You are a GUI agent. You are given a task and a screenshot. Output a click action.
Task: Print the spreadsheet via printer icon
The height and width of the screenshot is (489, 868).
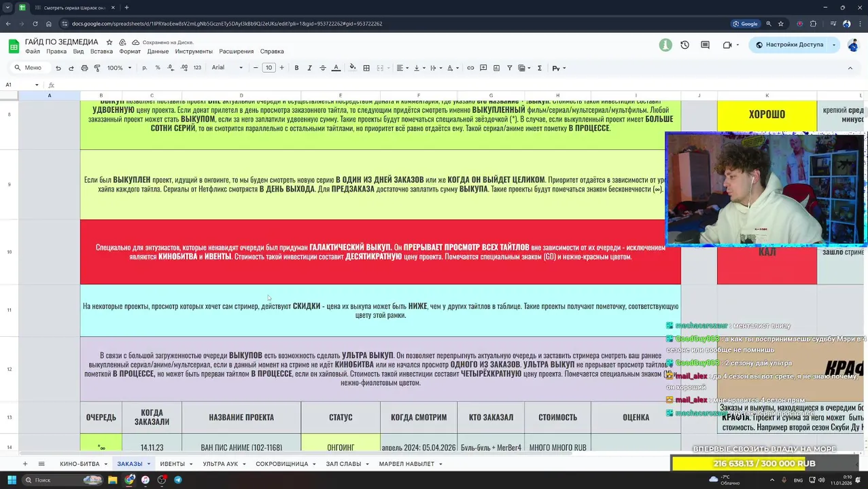[84, 68]
